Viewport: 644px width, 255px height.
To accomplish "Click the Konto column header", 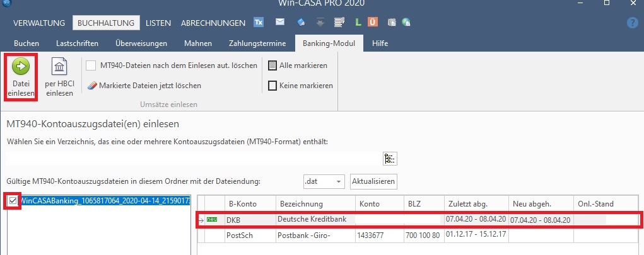I will (x=380, y=204).
